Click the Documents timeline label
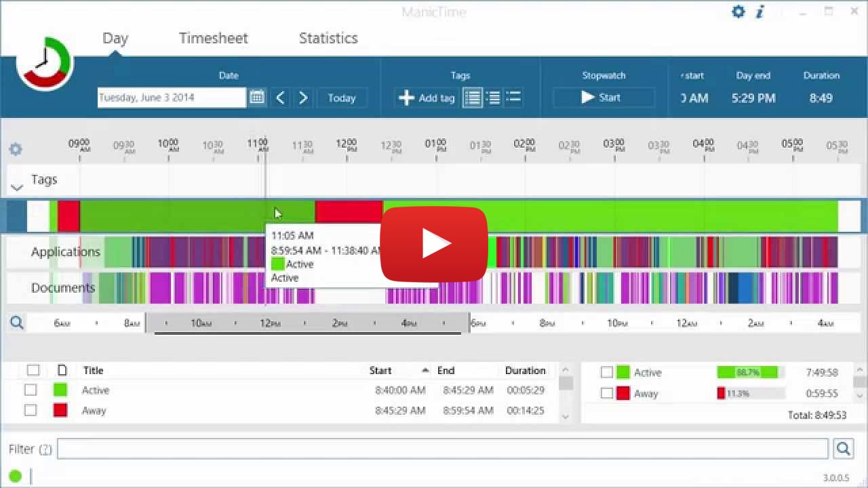The width and height of the screenshot is (868, 488). click(63, 288)
